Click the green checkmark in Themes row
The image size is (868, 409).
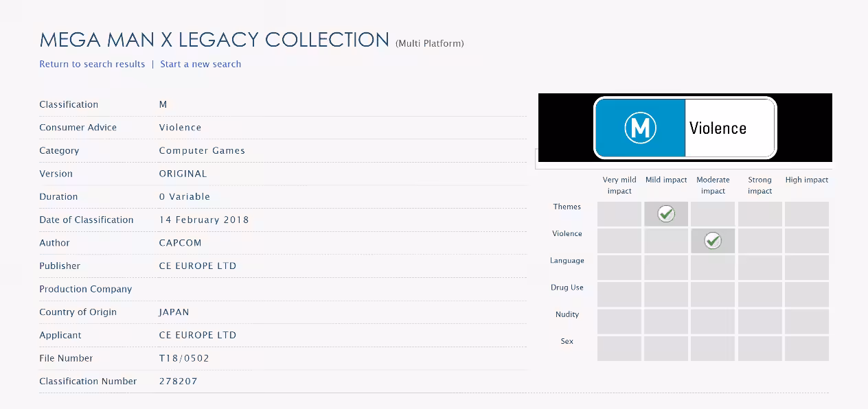[x=665, y=213]
